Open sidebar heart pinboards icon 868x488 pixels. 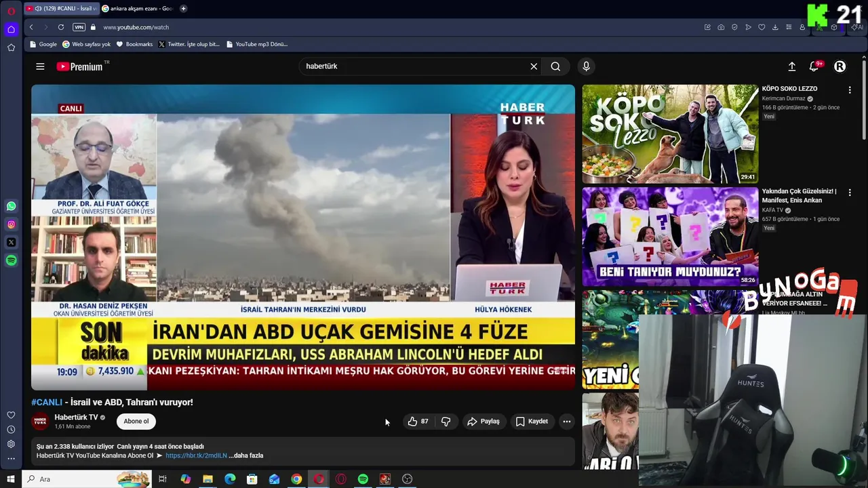pos(11,415)
